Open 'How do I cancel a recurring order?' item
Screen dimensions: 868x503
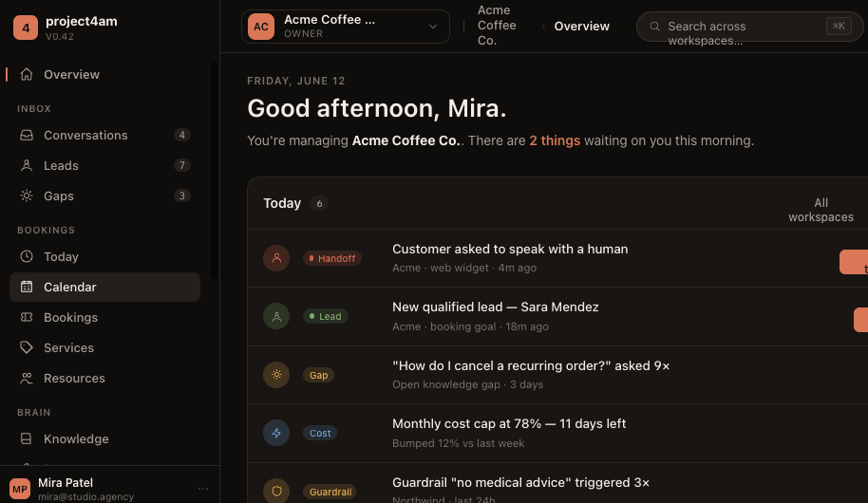coord(531,365)
